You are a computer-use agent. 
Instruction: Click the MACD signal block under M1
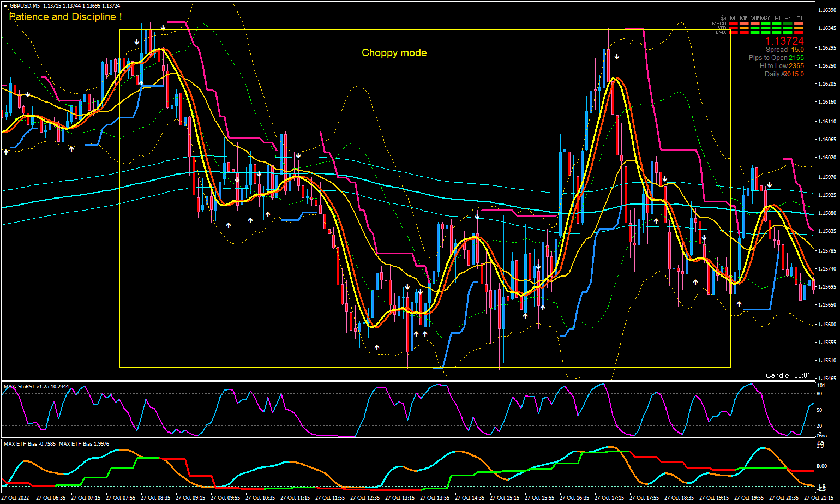(x=734, y=24)
